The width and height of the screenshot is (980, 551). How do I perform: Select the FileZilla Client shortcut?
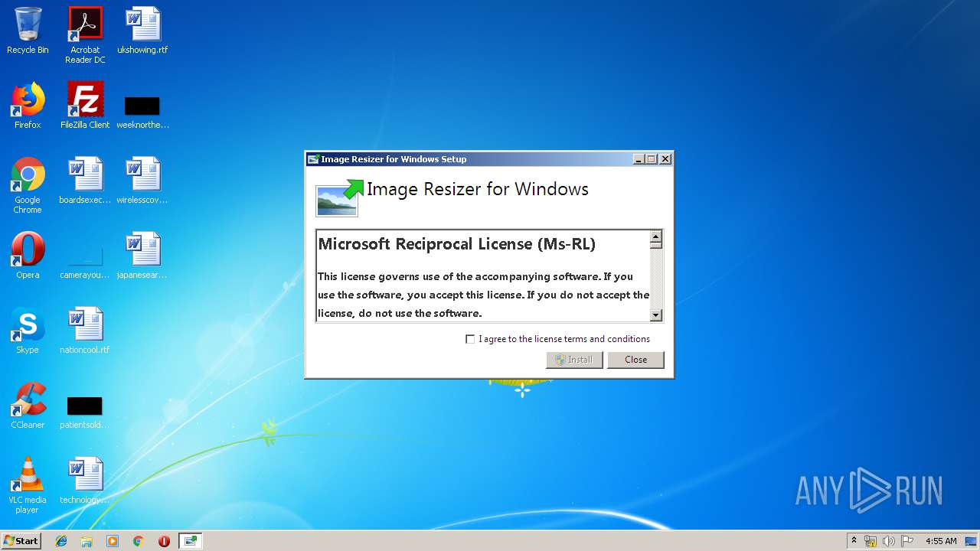point(85,106)
